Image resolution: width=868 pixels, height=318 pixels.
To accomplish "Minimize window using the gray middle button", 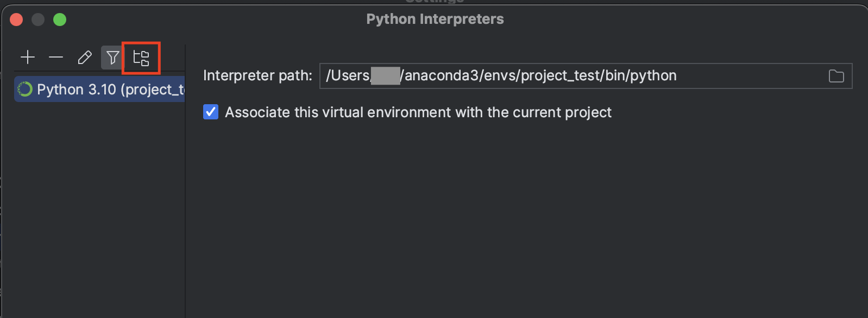I will [x=38, y=20].
